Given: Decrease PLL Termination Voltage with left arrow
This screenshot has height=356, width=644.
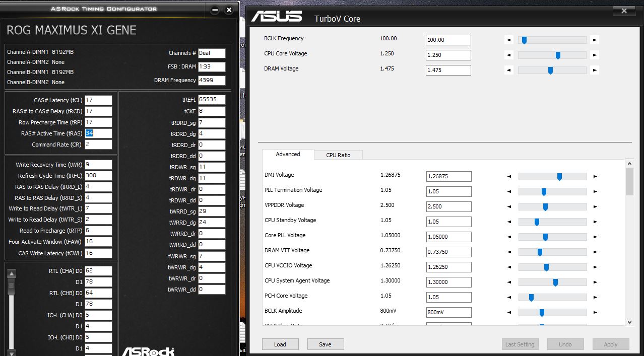Looking at the screenshot, I should point(509,192).
